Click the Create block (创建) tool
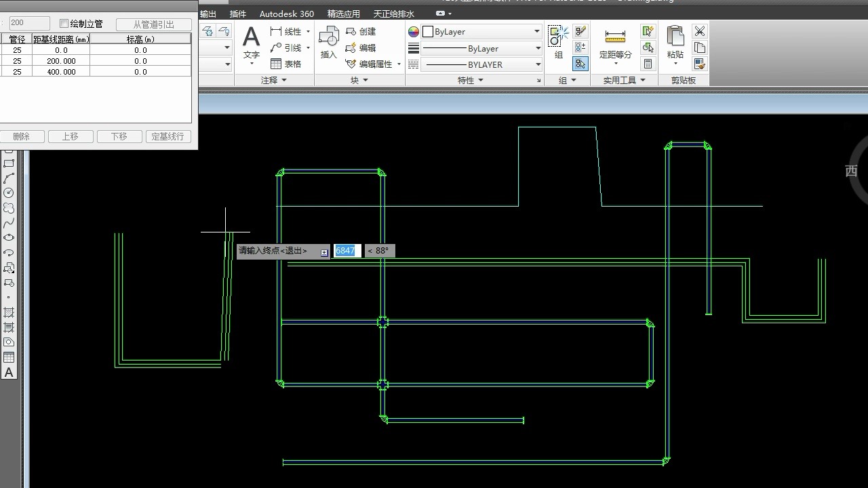 click(361, 31)
